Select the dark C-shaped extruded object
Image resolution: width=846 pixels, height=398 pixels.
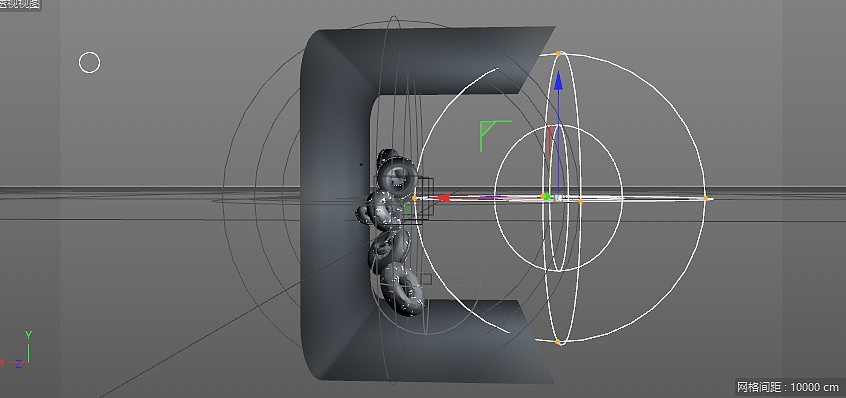point(335,205)
